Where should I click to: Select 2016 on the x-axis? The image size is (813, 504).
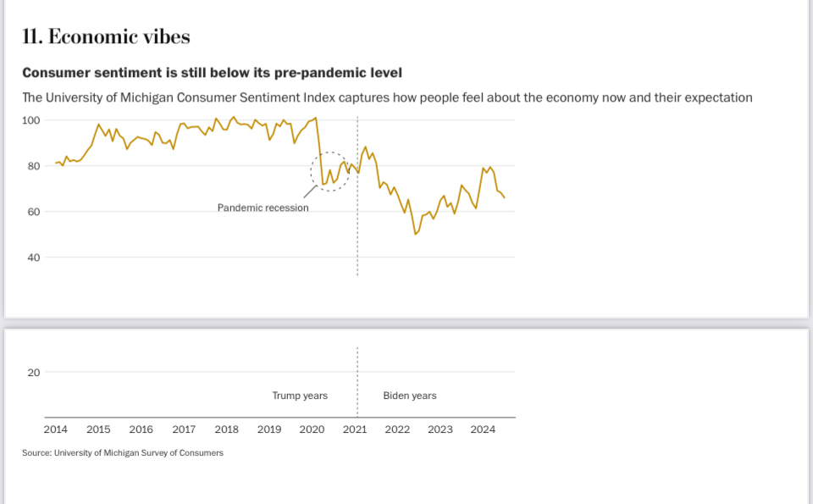[x=141, y=429]
